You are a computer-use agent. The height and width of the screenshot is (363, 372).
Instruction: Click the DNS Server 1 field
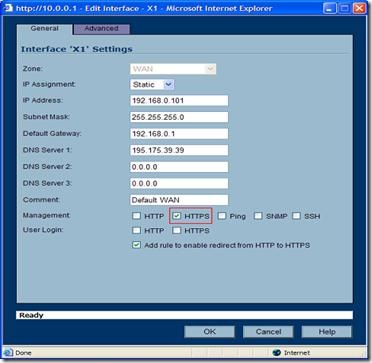click(179, 150)
